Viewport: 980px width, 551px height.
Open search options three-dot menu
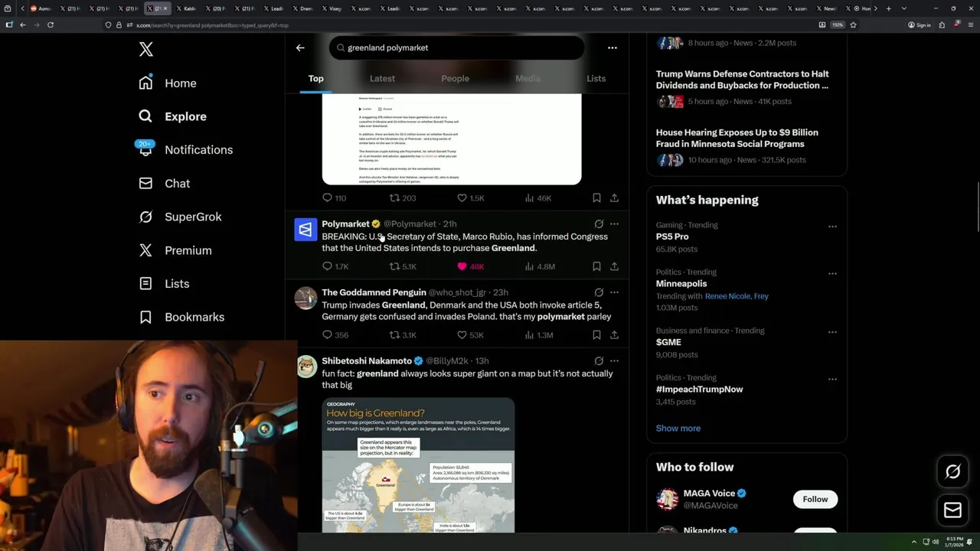[x=612, y=47]
